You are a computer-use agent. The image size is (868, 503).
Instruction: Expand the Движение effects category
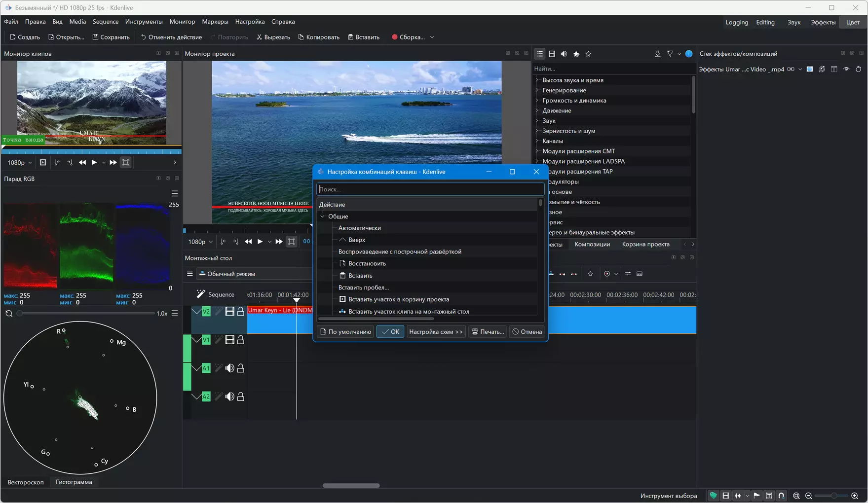point(537,110)
